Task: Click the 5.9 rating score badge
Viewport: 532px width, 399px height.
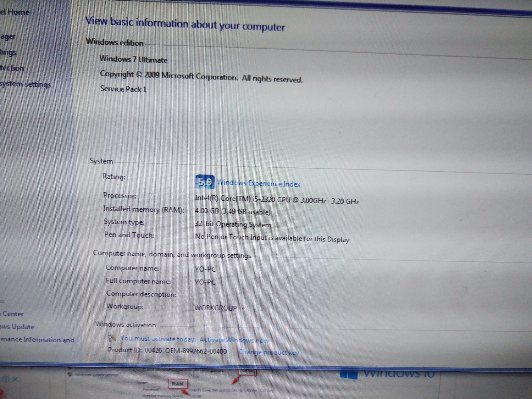Action: pyautogui.click(x=205, y=182)
